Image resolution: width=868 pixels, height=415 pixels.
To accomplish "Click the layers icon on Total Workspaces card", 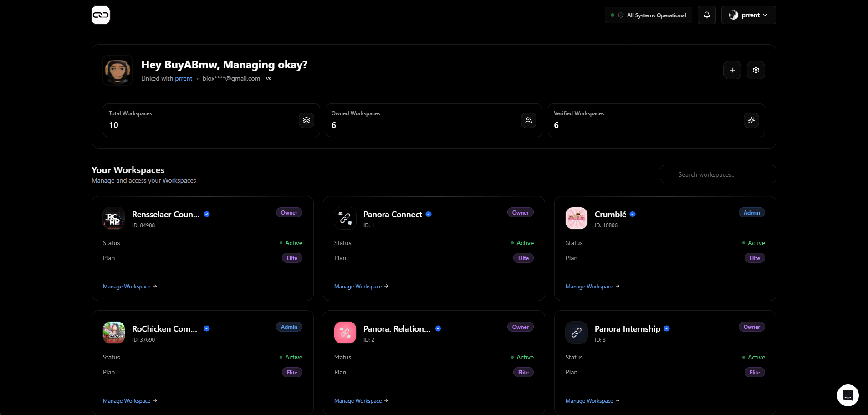I will point(306,120).
